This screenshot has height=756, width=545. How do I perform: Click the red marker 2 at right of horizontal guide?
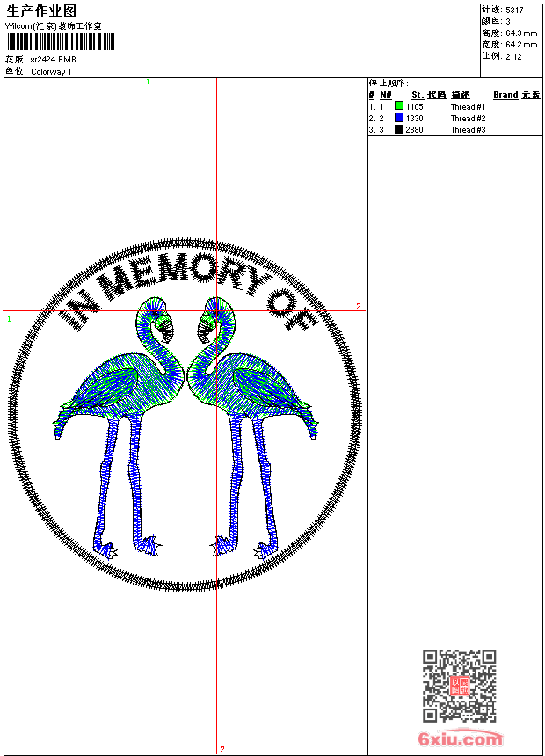359,306
